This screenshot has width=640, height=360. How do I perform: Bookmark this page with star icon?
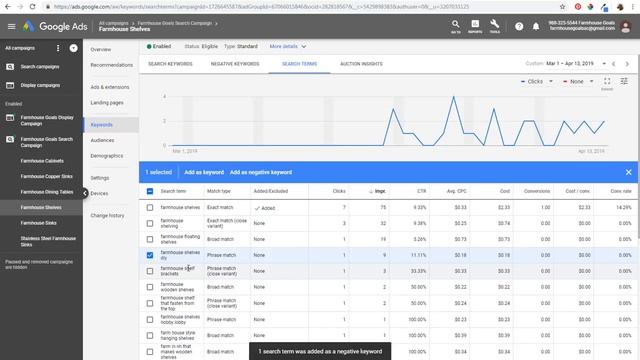(562, 7)
